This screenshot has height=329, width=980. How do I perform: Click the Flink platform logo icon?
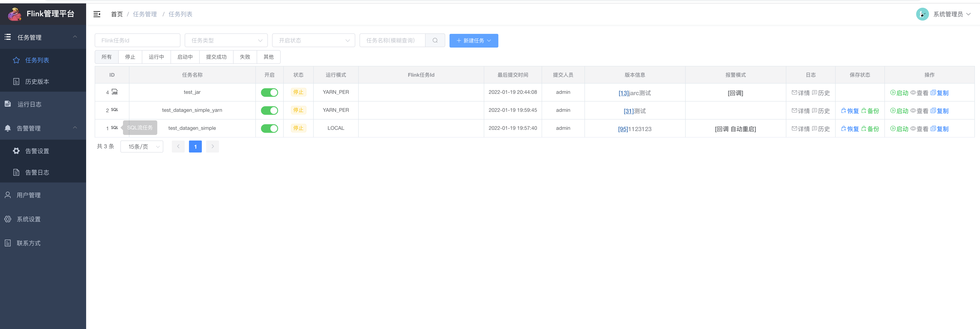(14, 14)
